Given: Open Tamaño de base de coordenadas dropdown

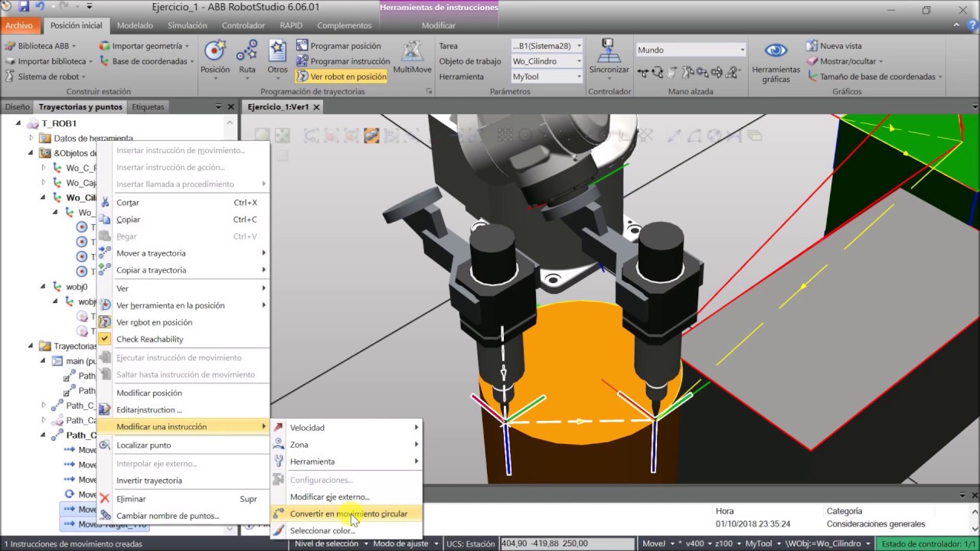Looking at the screenshot, I should click(x=875, y=77).
